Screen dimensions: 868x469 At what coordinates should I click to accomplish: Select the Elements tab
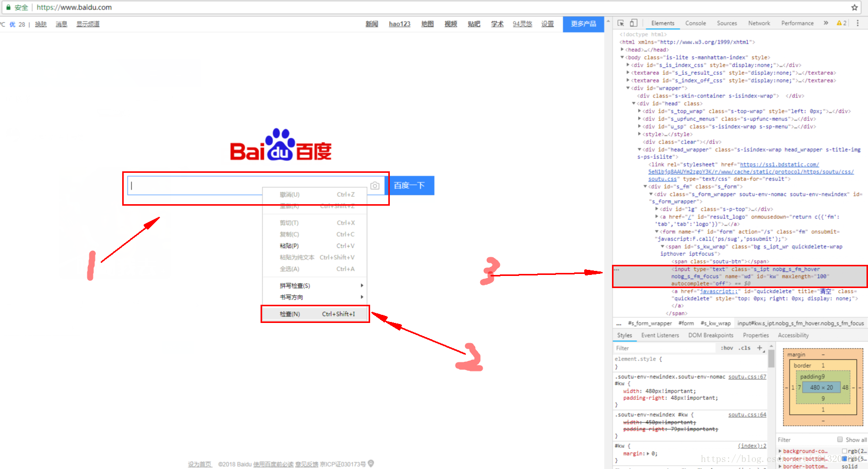(x=662, y=23)
